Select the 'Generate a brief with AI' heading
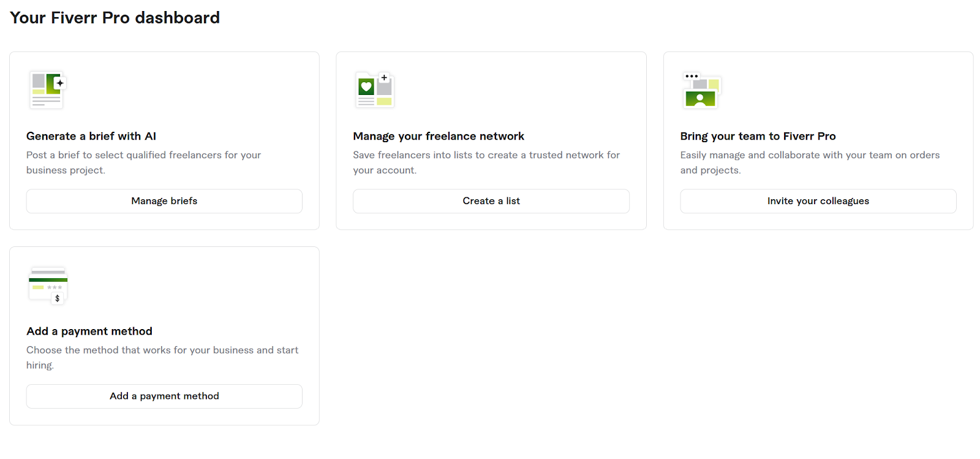This screenshot has height=459, width=980. (x=91, y=136)
